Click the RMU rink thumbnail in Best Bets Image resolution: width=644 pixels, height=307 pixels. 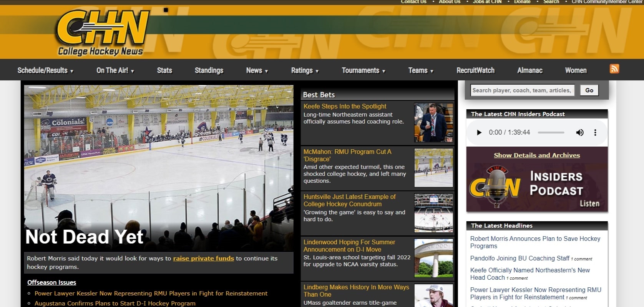point(433,168)
